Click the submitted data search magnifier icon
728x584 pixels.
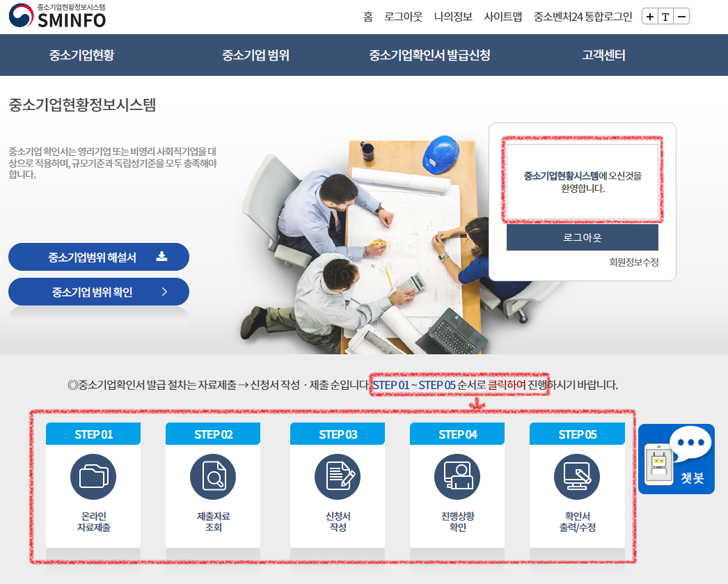point(213,477)
